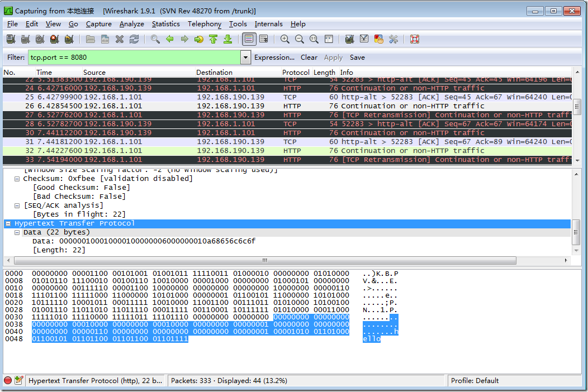Click the Expression... filter button
The image size is (588, 392).
point(274,58)
